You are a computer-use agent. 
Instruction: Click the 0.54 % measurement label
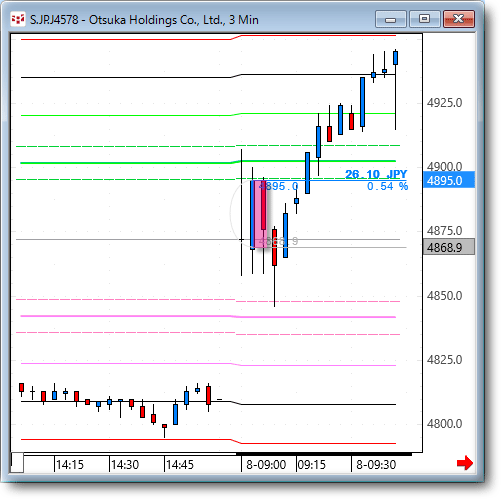387,186
